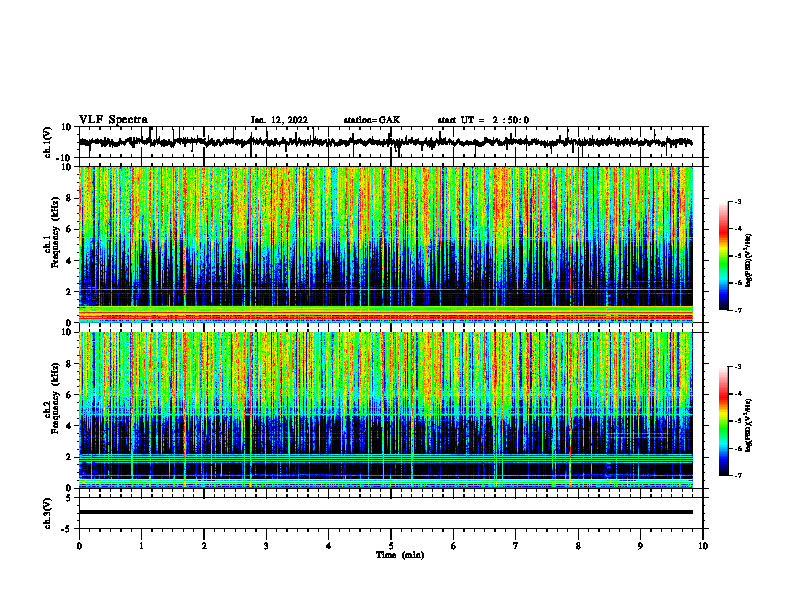The image size is (792, 612).
Task: Click the 'VLF Spectra' plot title
Action: pos(113,120)
